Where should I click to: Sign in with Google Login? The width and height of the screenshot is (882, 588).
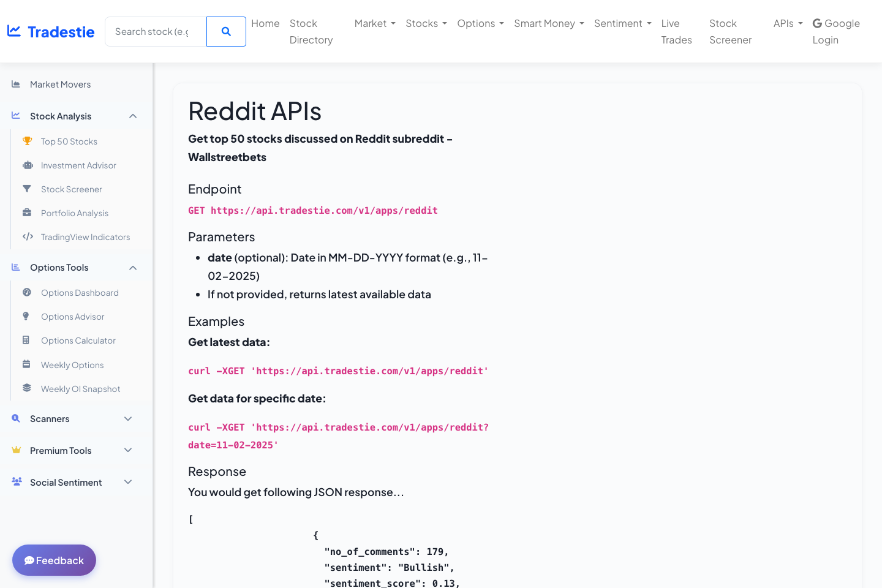(x=836, y=31)
